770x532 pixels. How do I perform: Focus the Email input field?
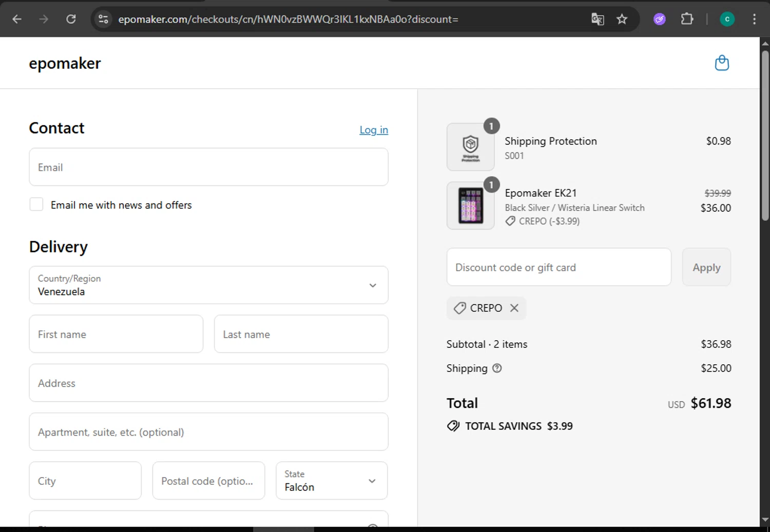[x=208, y=167]
